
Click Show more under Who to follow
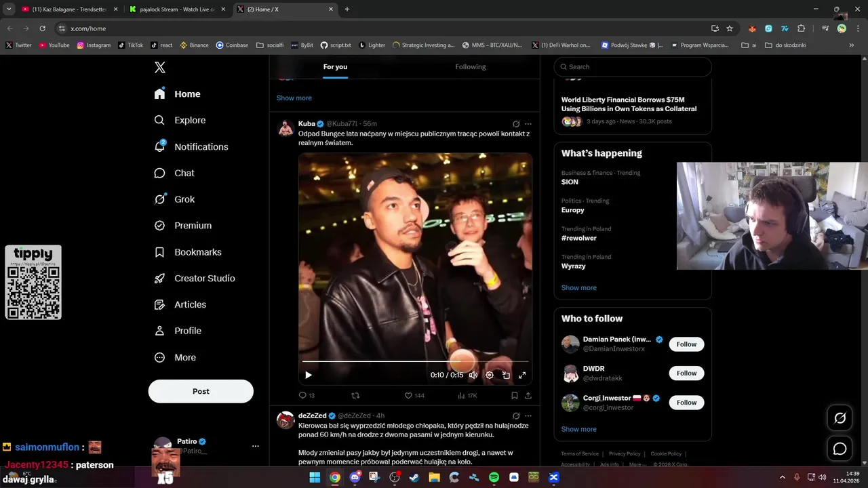[x=579, y=429]
